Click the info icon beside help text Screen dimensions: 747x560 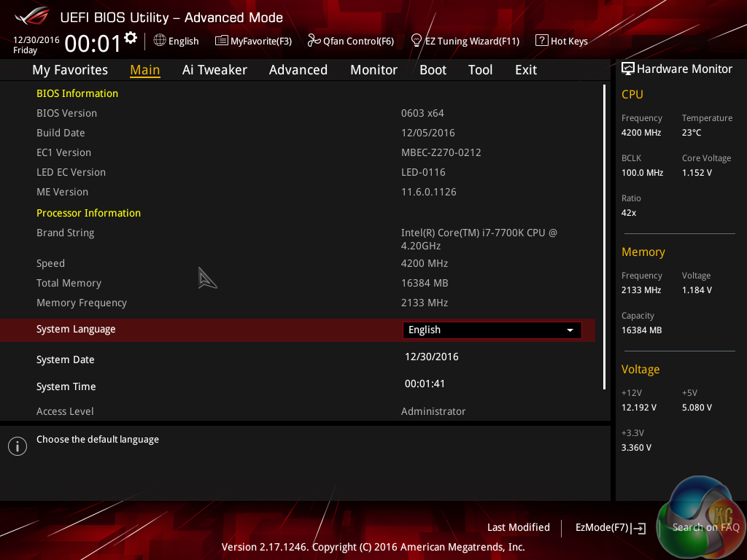(17, 446)
